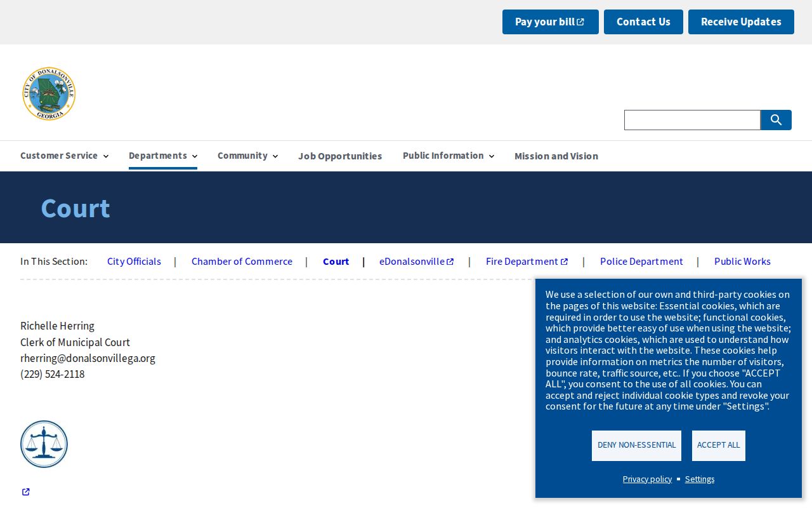Visit the Fire Department link
Screen dimensions: 812x508
(527, 262)
